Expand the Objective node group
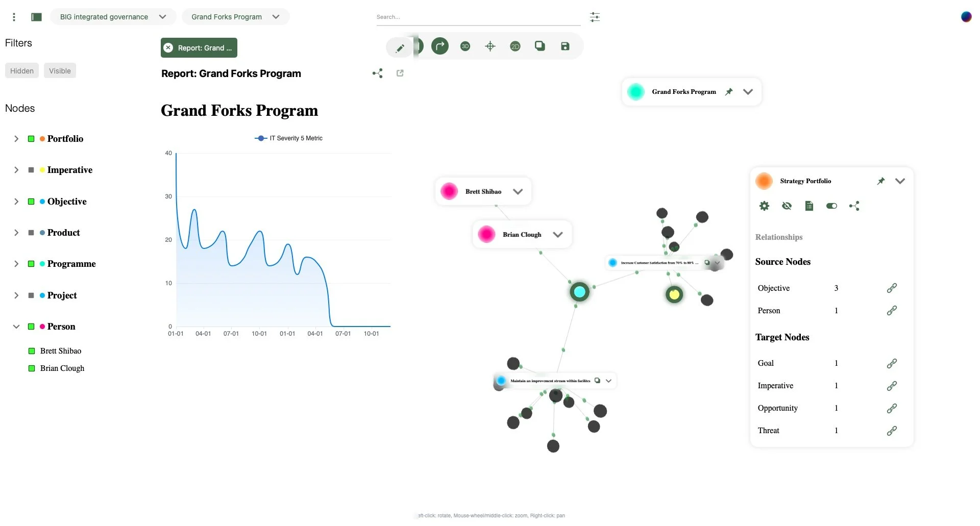 16,202
